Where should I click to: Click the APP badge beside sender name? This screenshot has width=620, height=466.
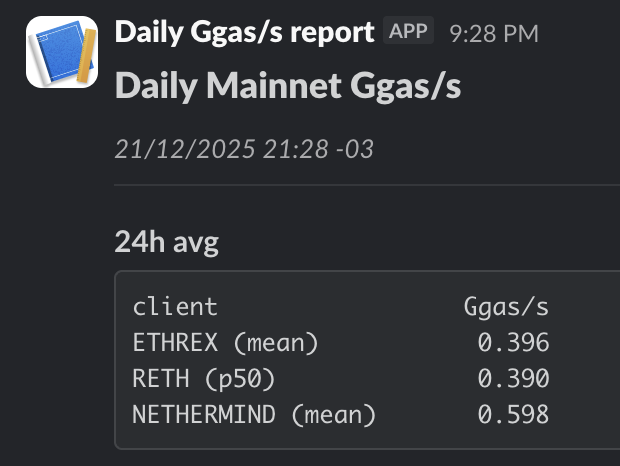pyautogui.click(x=408, y=32)
